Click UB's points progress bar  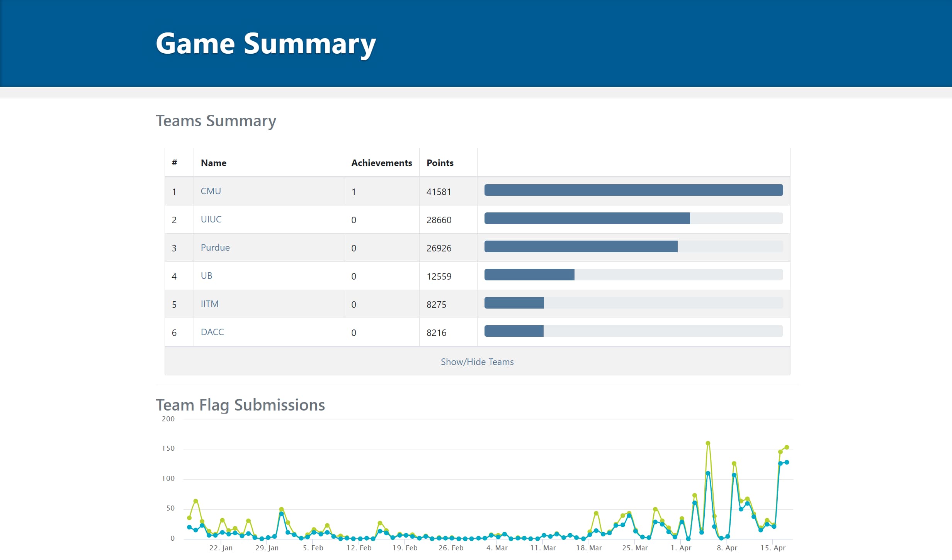529,275
